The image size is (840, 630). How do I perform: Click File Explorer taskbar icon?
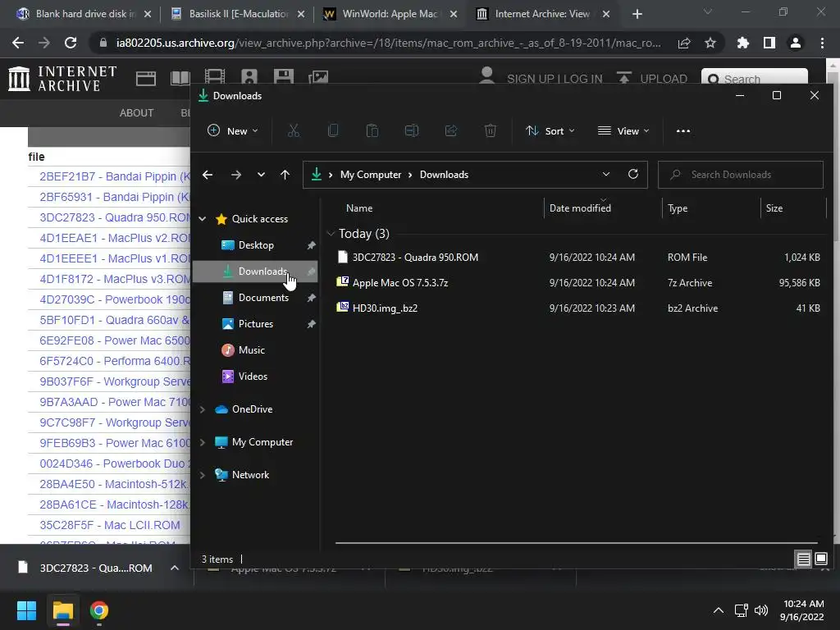coord(62,610)
